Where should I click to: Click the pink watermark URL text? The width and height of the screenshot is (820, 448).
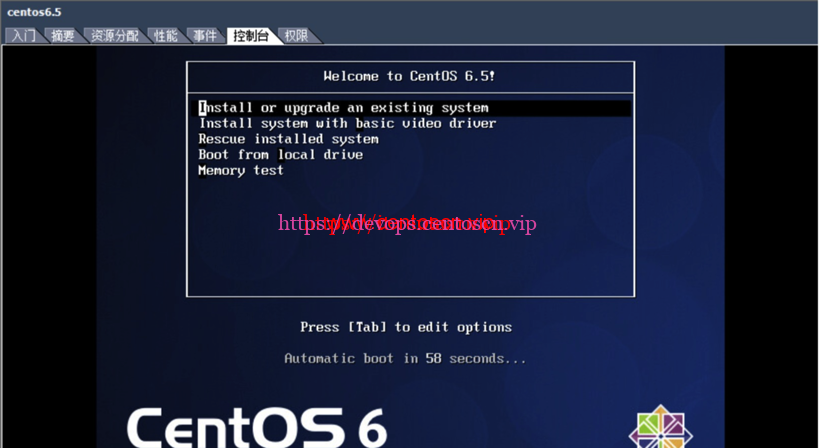point(406,224)
